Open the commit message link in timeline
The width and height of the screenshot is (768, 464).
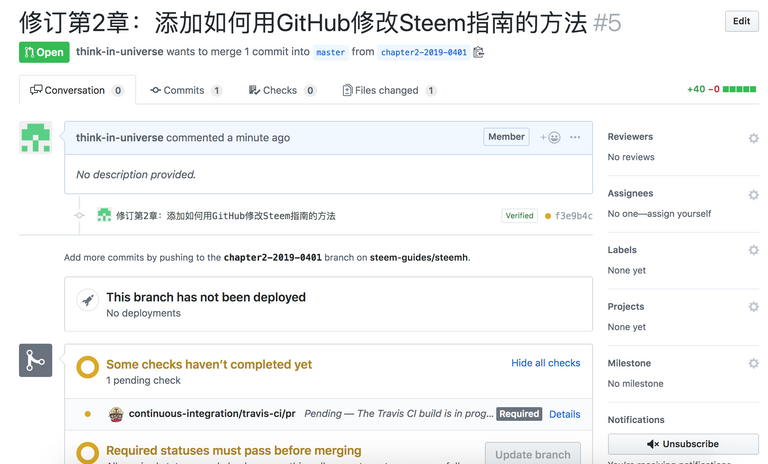[225, 216]
